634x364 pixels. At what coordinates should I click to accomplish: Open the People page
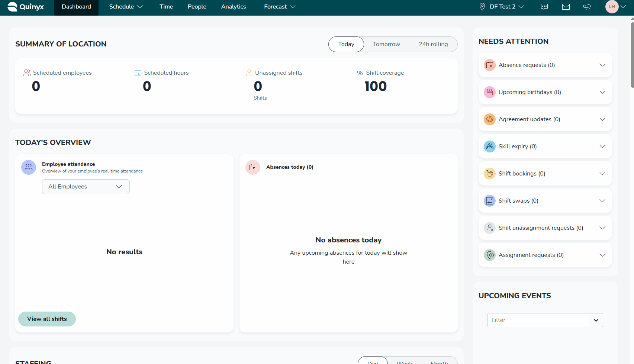197,7
